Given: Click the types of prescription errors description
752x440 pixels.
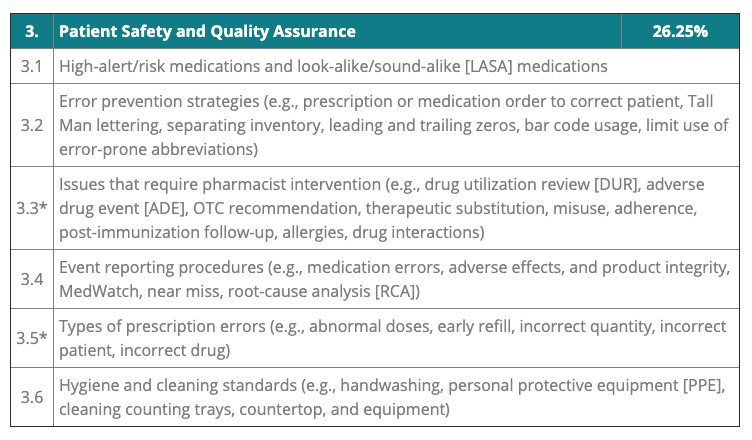Looking at the screenshot, I should coord(390,339).
